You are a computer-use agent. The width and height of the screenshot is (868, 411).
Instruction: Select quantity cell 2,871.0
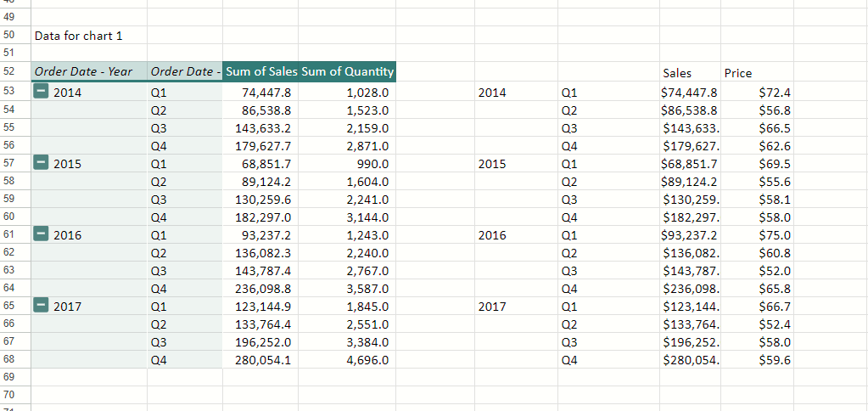[347, 146]
